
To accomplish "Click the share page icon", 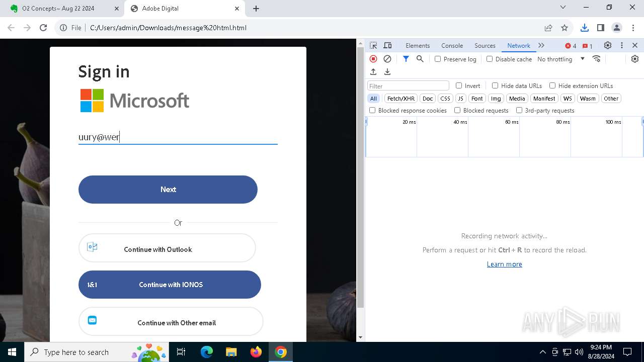I will (x=548, y=28).
